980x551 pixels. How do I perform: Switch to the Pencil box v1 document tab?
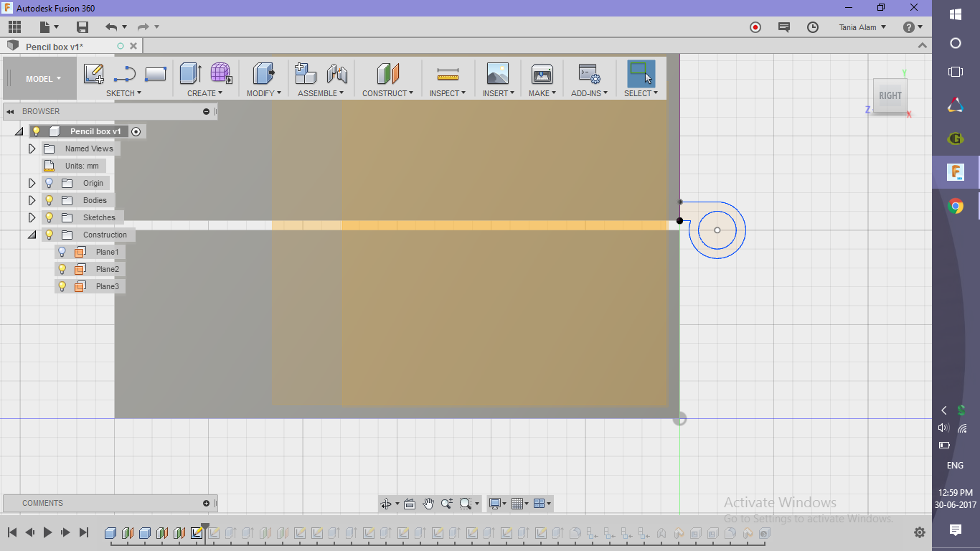[x=55, y=47]
